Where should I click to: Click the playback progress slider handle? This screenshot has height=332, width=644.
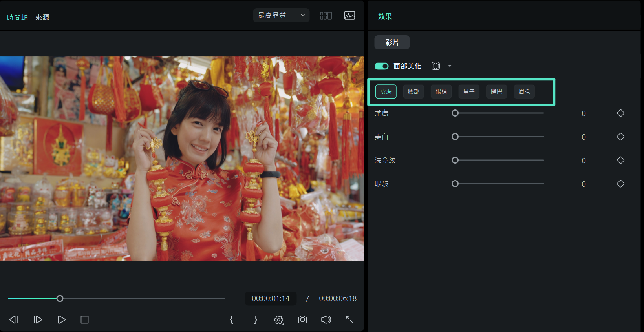pos(60,299)
